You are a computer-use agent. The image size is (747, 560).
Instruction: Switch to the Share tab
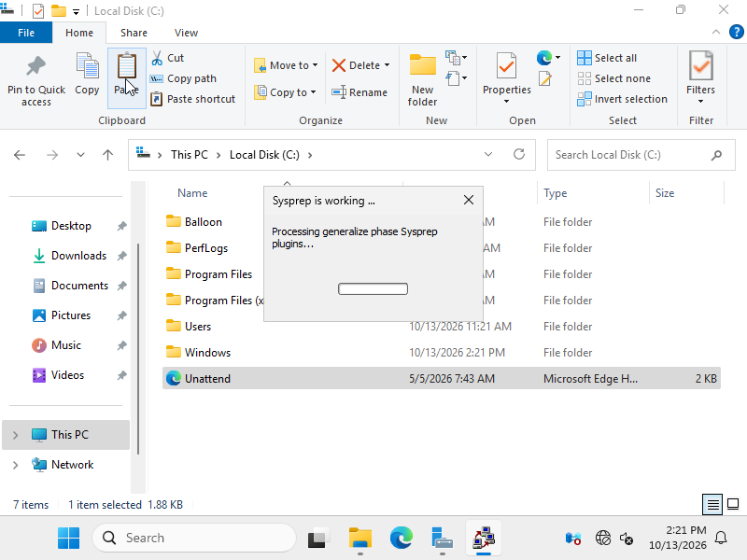click(x=134, y=33)
